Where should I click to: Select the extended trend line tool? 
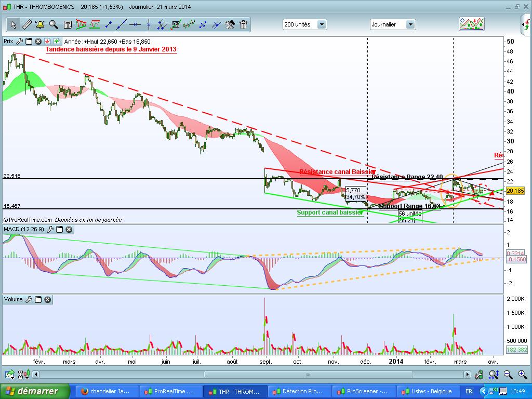coord(122,24)
